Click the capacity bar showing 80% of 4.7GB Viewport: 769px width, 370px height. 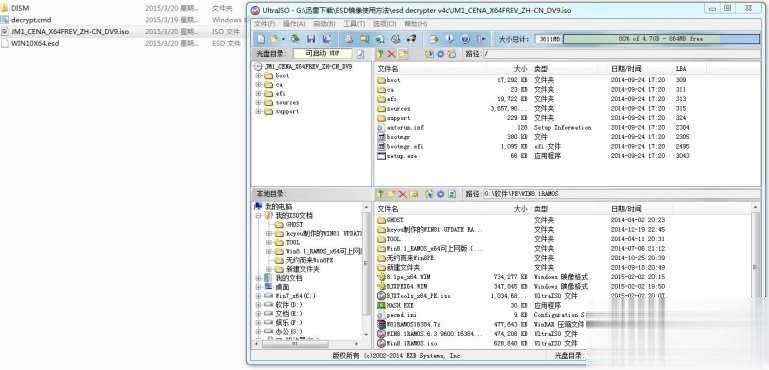[661, 39]
